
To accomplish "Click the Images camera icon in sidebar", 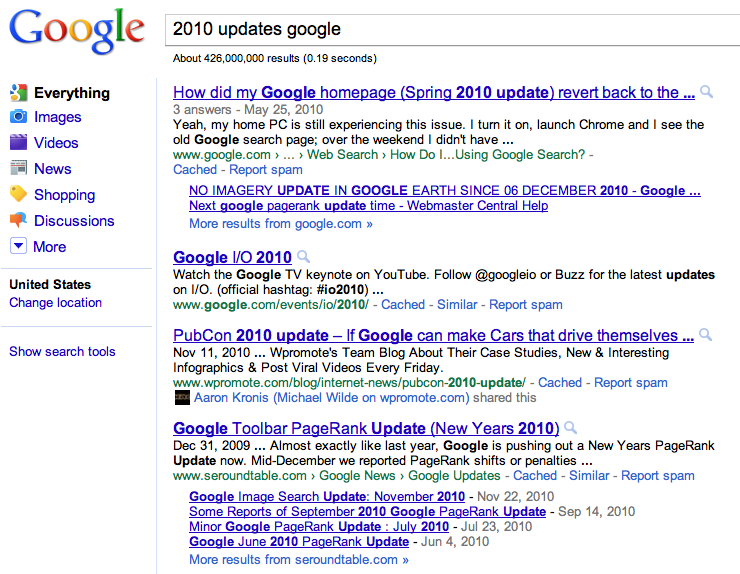I will 18,117.
